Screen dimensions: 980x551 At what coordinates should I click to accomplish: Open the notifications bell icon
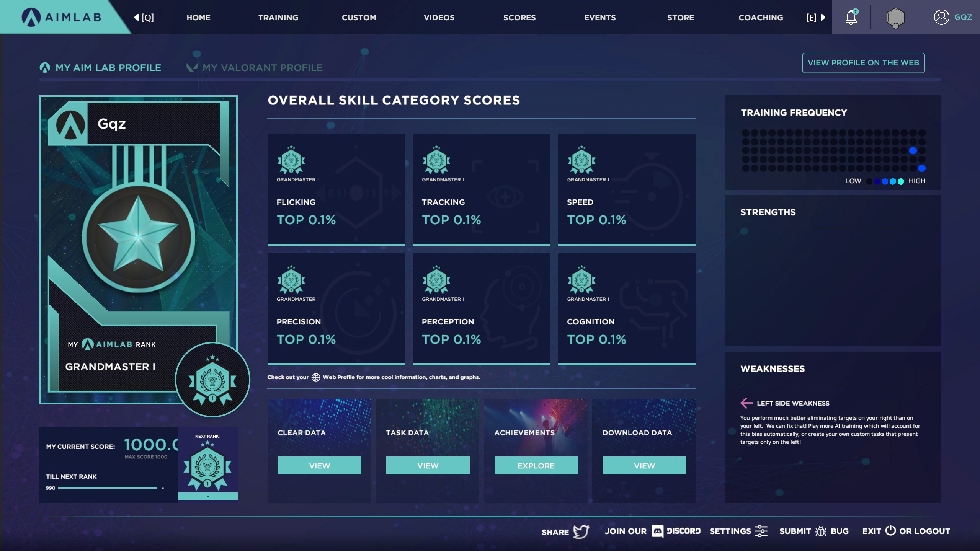pyautogui.click(x=851, y=18)
